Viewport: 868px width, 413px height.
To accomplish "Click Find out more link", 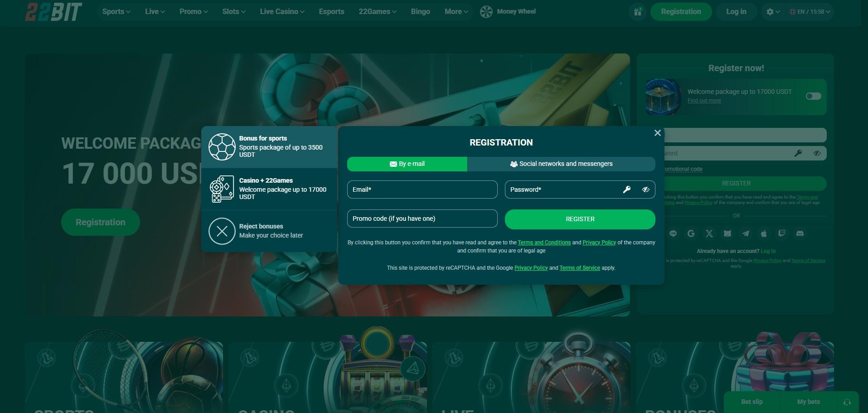I will tap(704, 101).
